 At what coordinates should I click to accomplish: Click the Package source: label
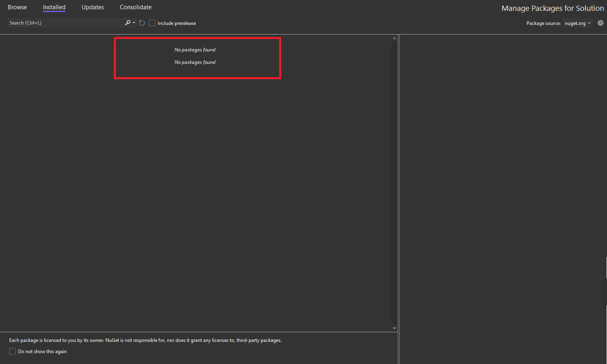(x=543, y=23)
